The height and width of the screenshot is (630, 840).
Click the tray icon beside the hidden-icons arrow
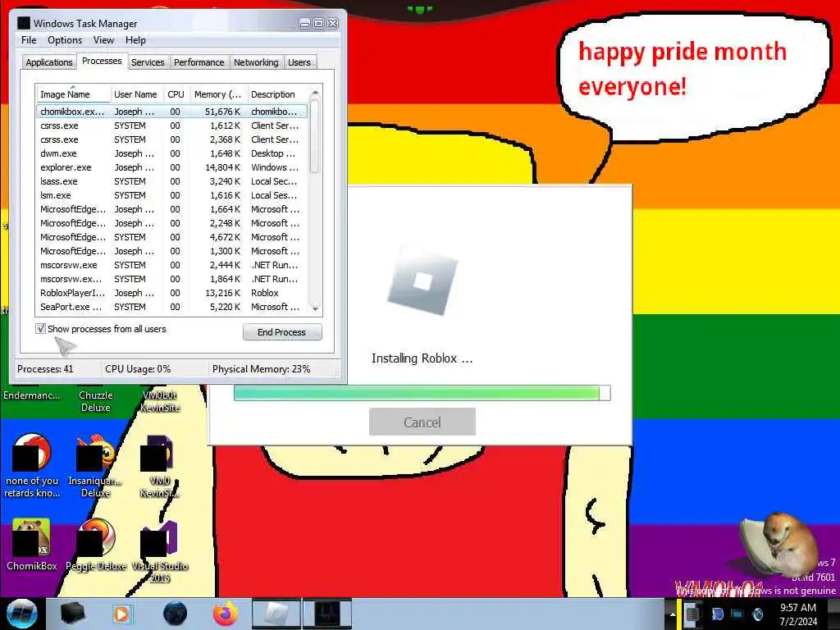click(692, 614)
